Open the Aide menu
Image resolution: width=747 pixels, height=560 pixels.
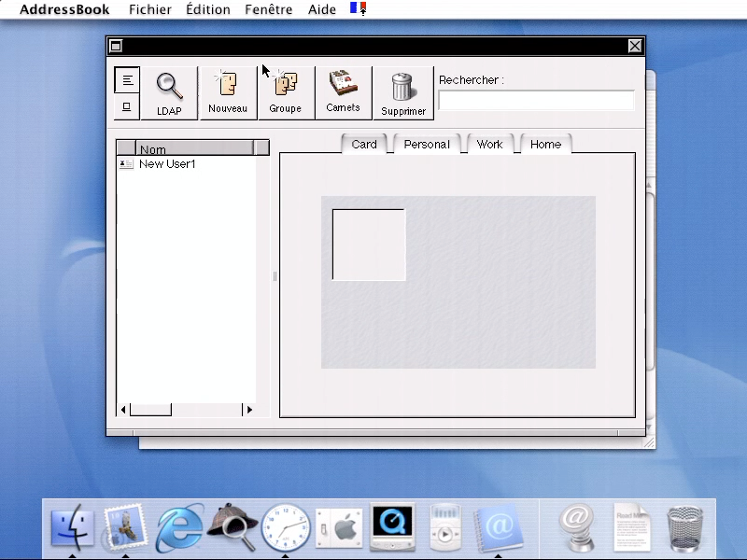pos(322,9)
